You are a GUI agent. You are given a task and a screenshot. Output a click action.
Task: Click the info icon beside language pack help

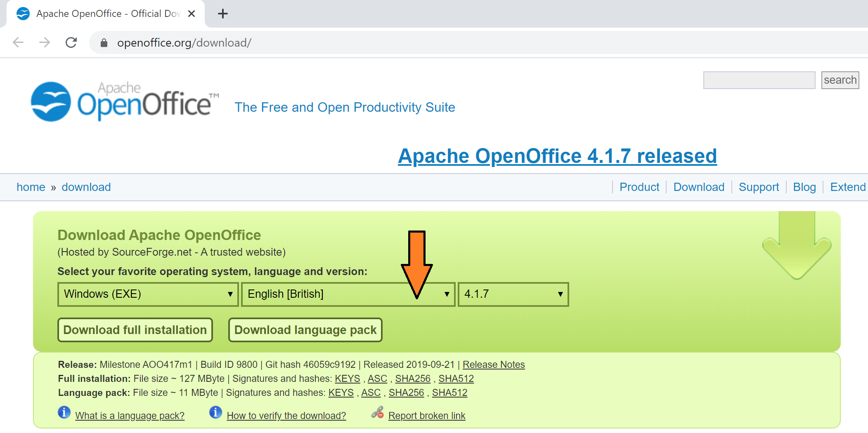click(x=64, y=412)
